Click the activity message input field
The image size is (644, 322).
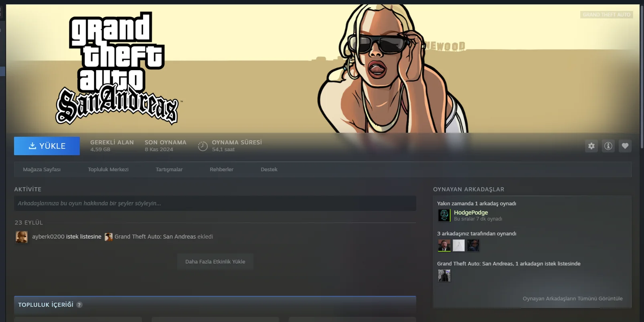[x=215, y=203]
